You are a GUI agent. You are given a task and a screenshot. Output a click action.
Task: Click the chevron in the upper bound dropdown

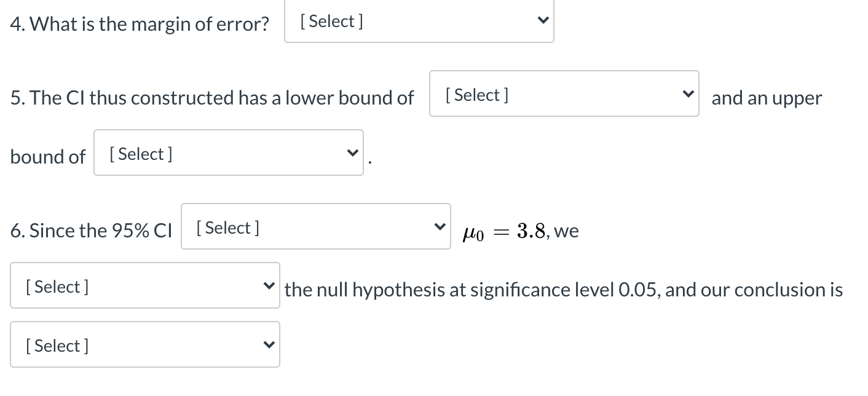(351, 152)
